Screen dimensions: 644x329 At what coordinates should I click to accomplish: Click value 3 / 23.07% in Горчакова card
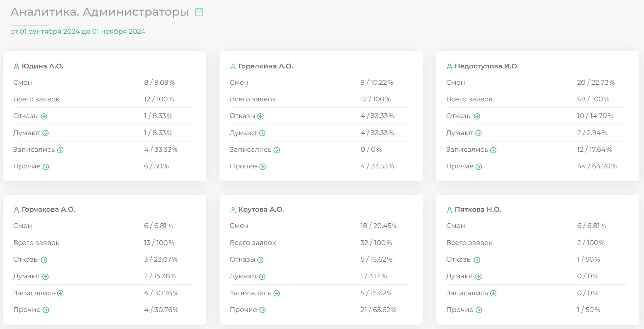click(x=161, y=260)
